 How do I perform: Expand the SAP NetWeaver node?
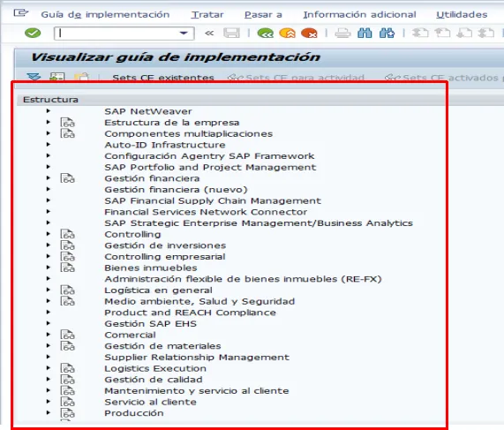49,111
